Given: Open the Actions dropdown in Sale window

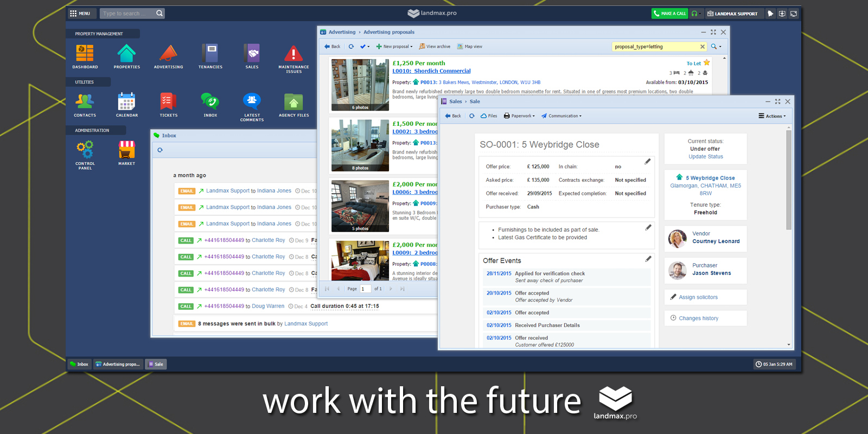Looking at the screenshot, I should pos(772,116).
